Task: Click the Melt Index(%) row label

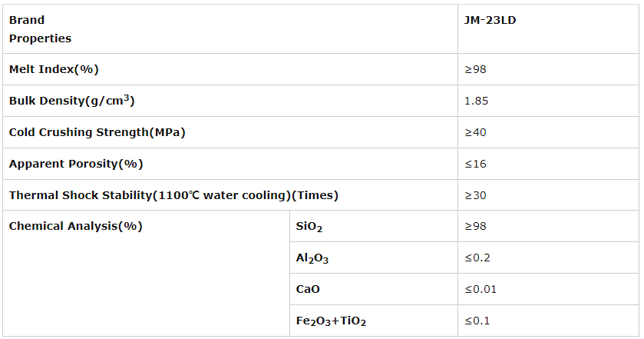Action: tap(54, 69)
